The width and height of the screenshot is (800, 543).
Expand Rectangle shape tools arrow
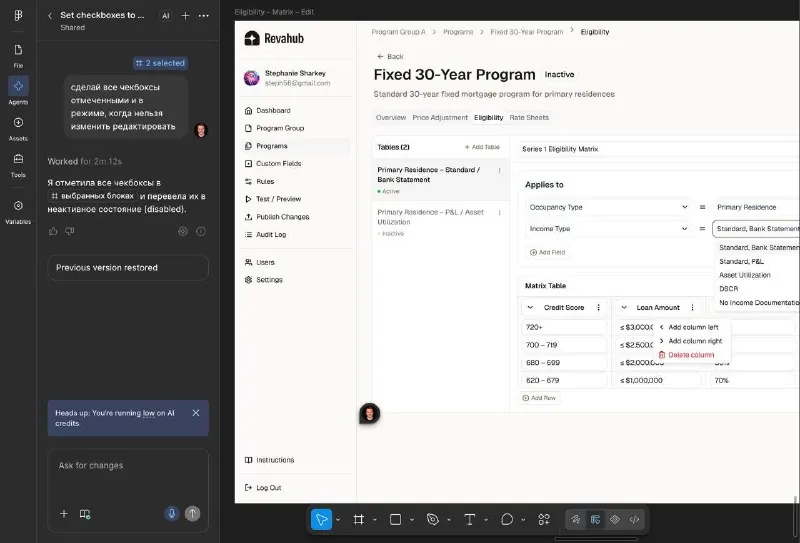(412, 520)
